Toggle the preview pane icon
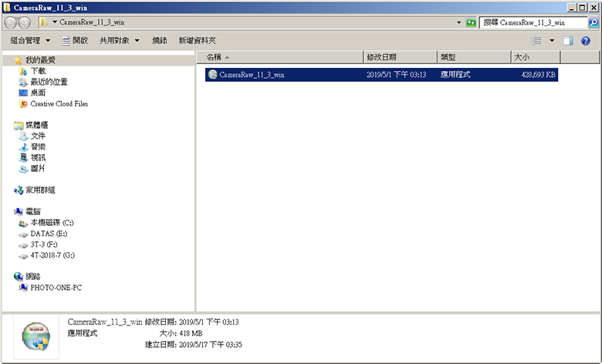 [568, 41]
